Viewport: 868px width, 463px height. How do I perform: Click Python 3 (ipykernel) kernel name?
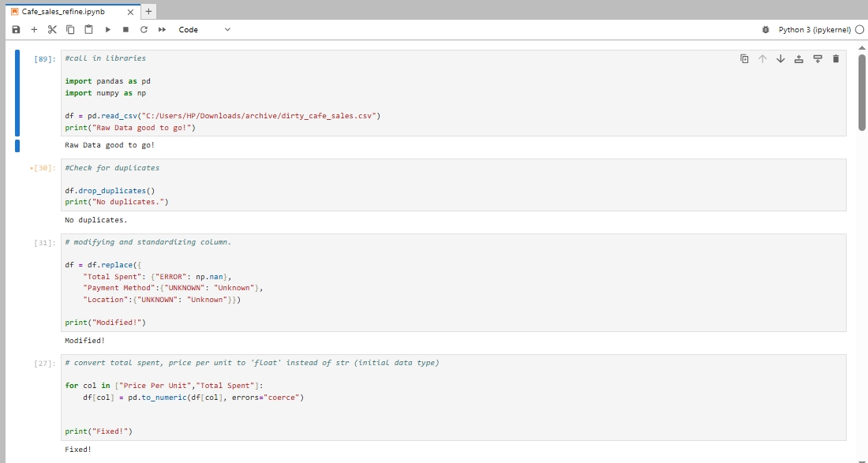tap(814, 30)
